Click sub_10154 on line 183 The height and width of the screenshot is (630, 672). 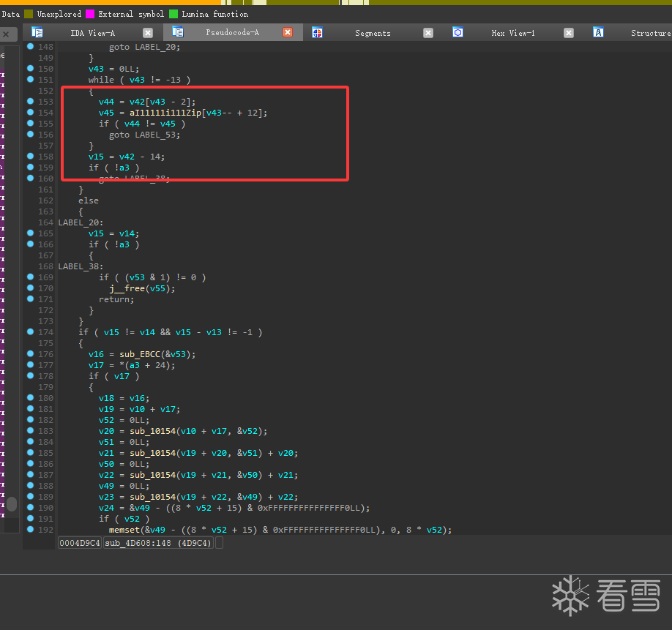click(x=152, y=431)
